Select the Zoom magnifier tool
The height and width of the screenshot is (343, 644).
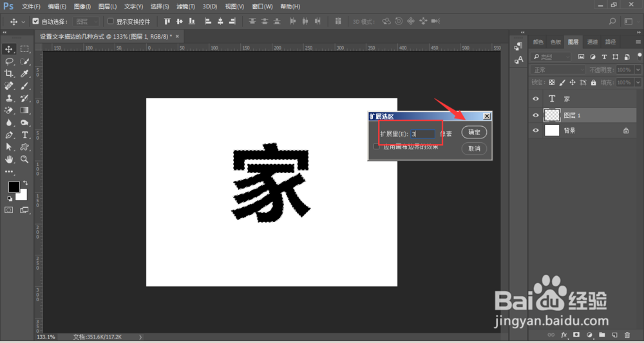pyautogui.click(x=24, y=159)
